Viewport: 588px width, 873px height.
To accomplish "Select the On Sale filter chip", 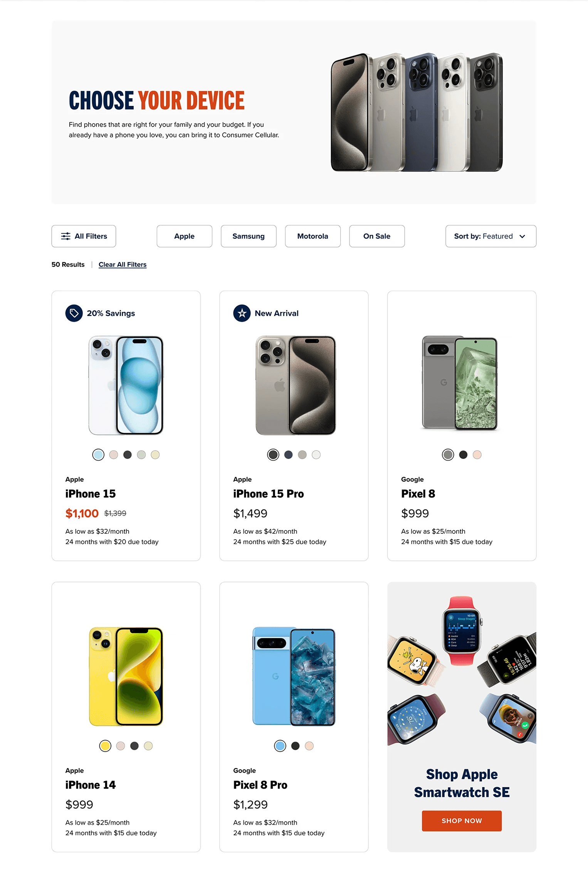I will point(377,236).
